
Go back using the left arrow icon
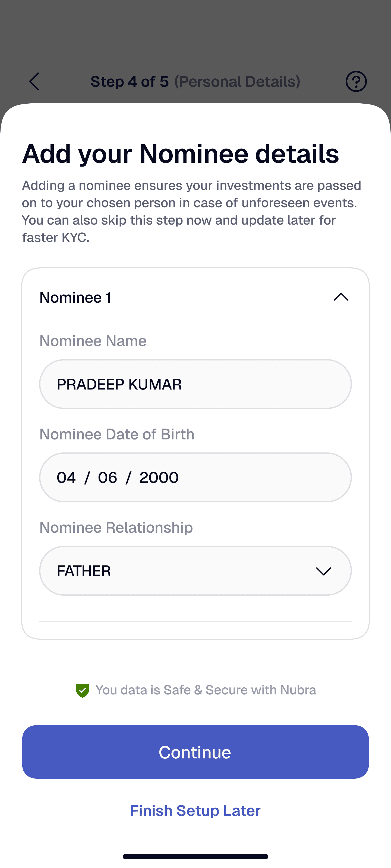(34, 81)
